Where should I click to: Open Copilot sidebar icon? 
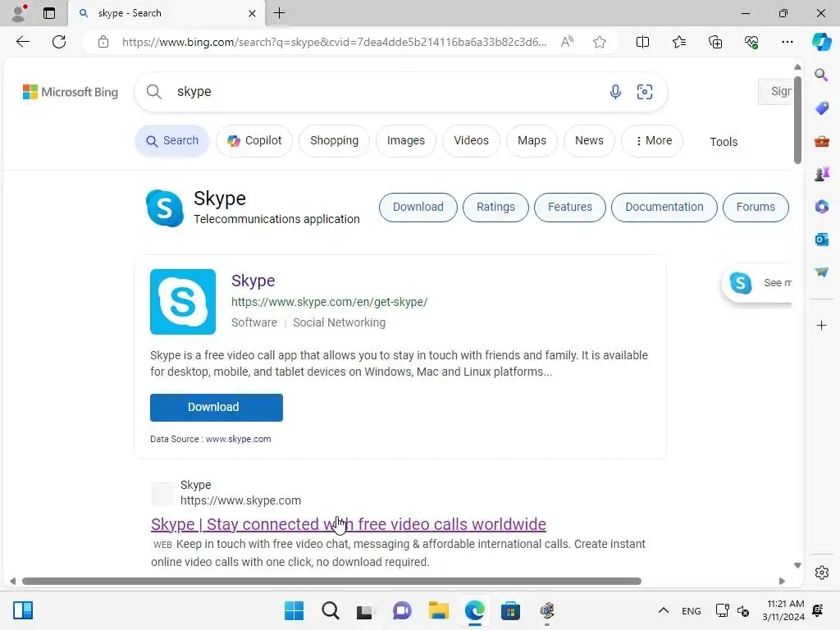(x=821, y=42)
